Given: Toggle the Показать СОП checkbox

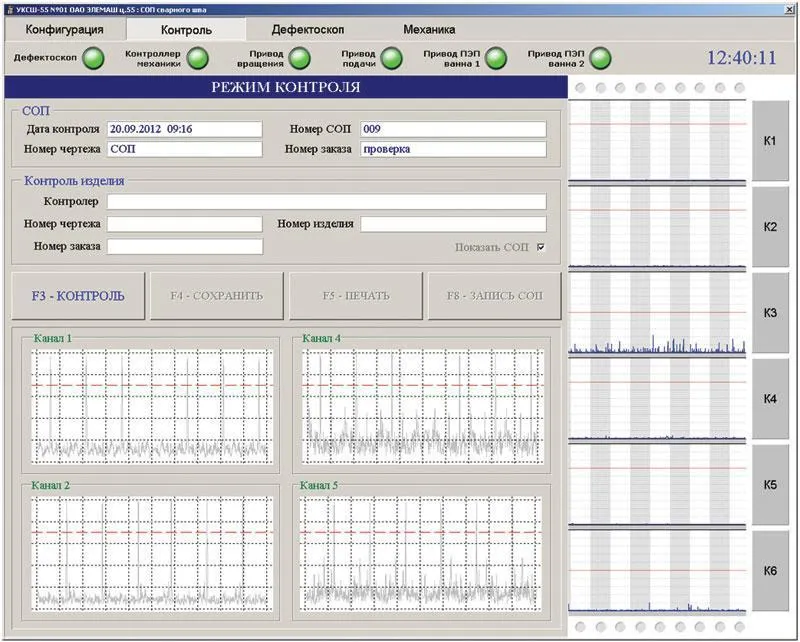Looking at the screenshot, I should 541,247.
